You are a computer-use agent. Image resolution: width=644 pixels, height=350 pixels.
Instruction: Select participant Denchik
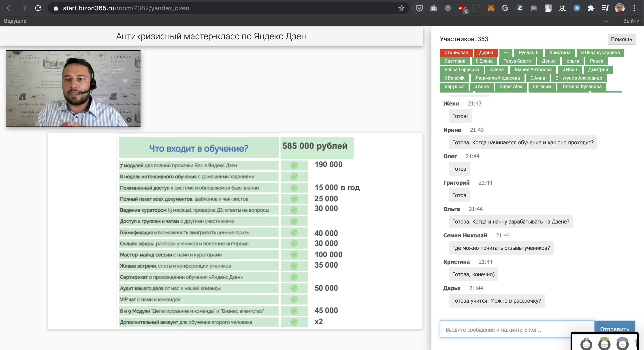pos(454,78)
